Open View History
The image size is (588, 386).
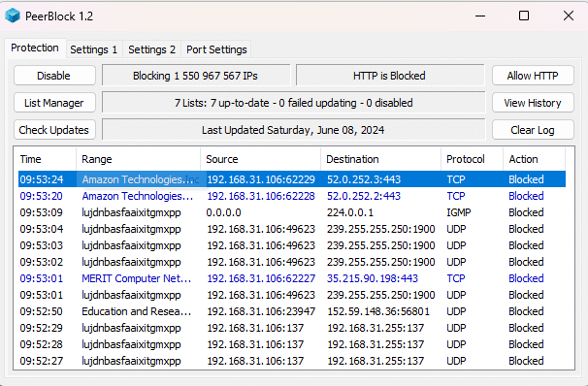point(533,103)
